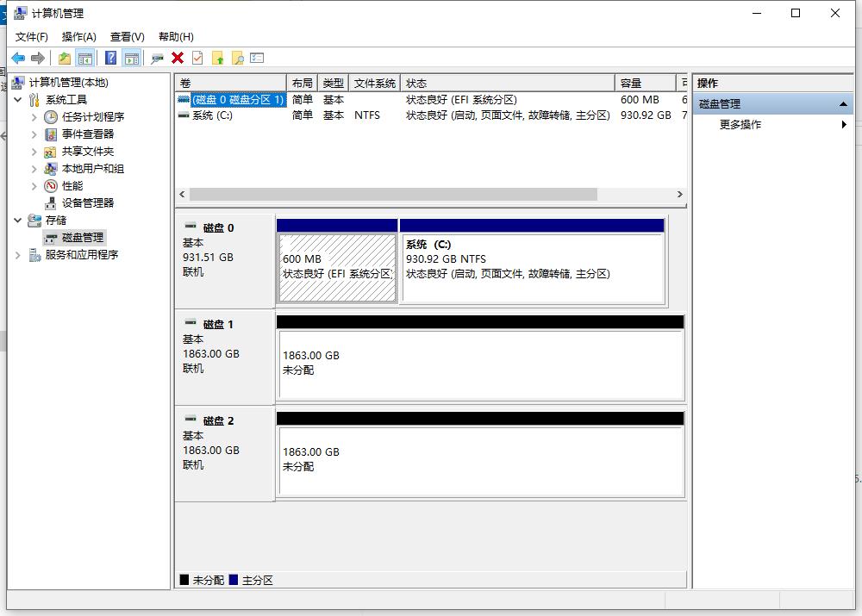The image size is (862, 616).
Task: Expand the 共享文件夹 node arrow
Action: tap(34, 151)
